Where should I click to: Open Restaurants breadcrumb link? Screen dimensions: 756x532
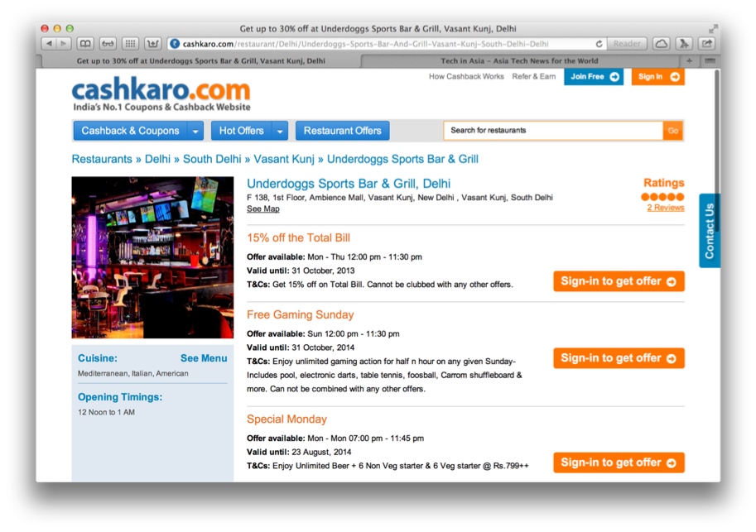pyautogui.click(x=102, y=159)
